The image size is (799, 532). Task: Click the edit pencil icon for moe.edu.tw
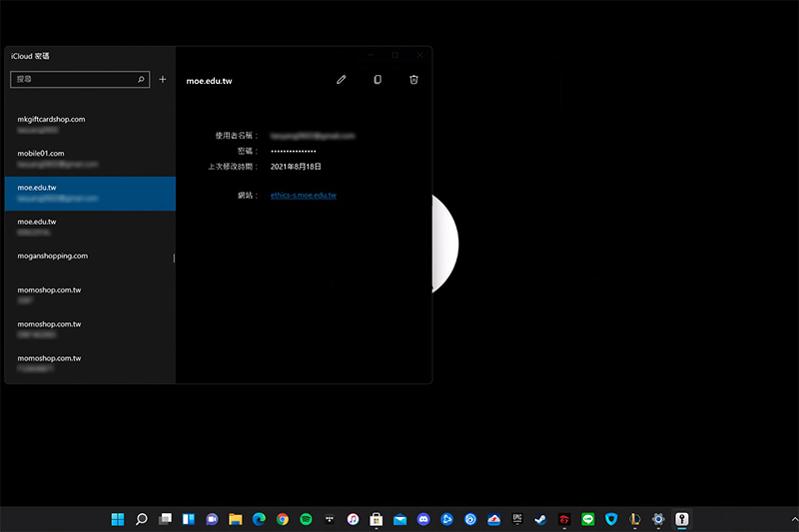[341, 80]
